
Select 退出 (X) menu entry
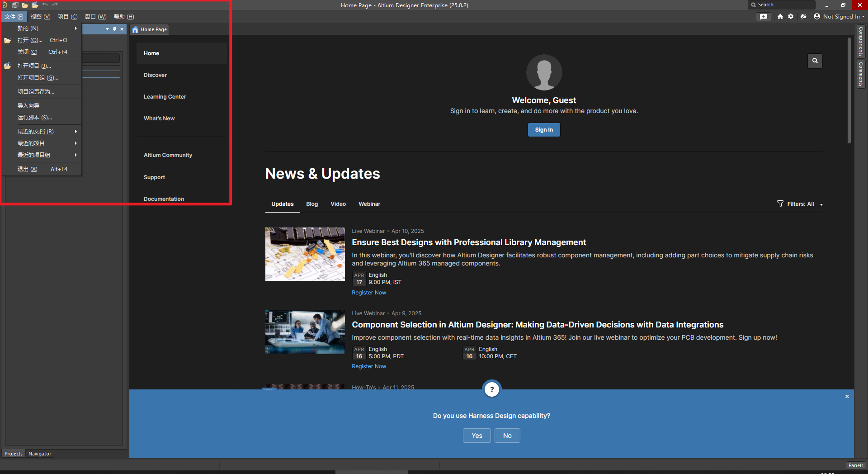42,169
